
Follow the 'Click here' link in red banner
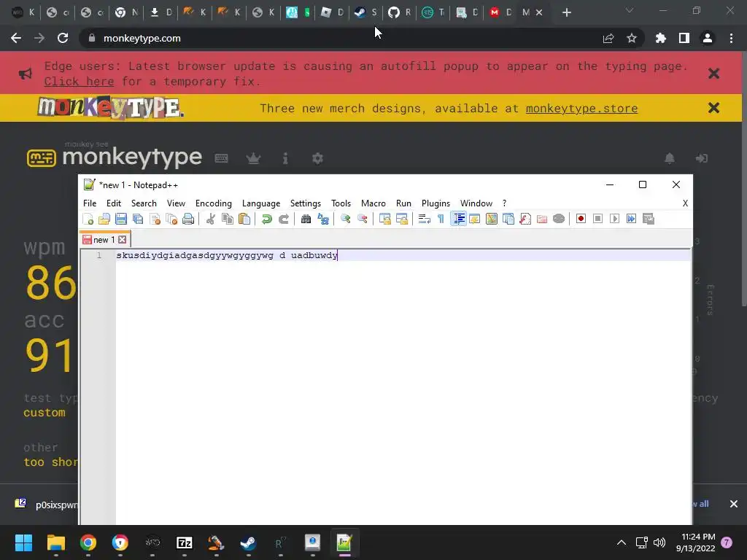click(79, 82)
